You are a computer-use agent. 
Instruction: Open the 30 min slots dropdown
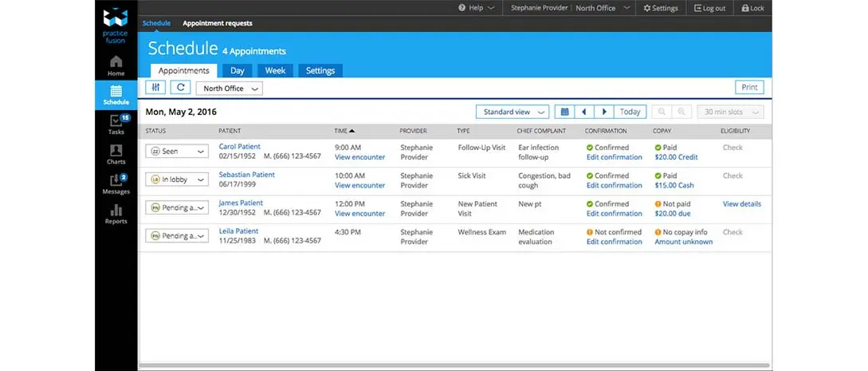coord(730,112)
